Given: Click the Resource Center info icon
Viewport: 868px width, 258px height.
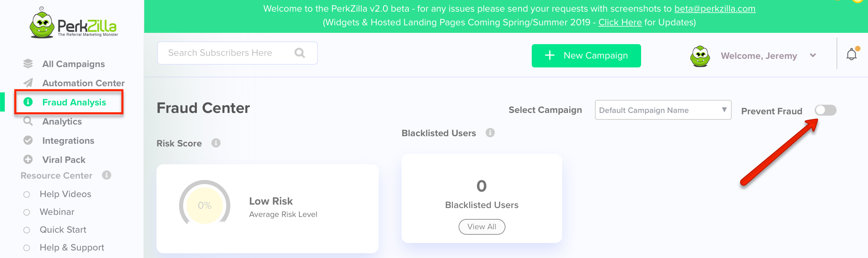Looking at the screenshot, I should click(107, 175).
